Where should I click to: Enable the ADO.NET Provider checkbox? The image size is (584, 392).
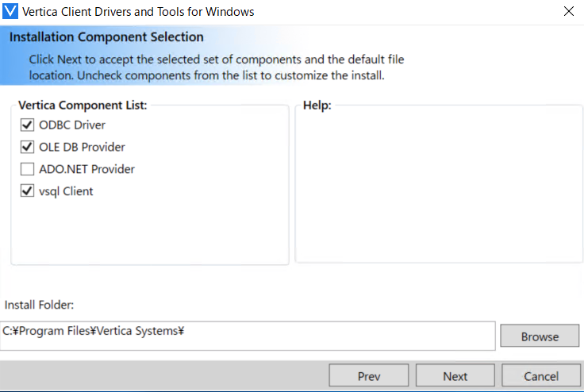click(27, 169)
